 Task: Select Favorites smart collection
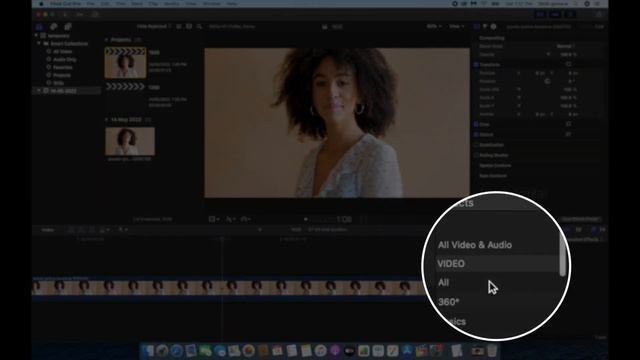(x=62, y=67)
